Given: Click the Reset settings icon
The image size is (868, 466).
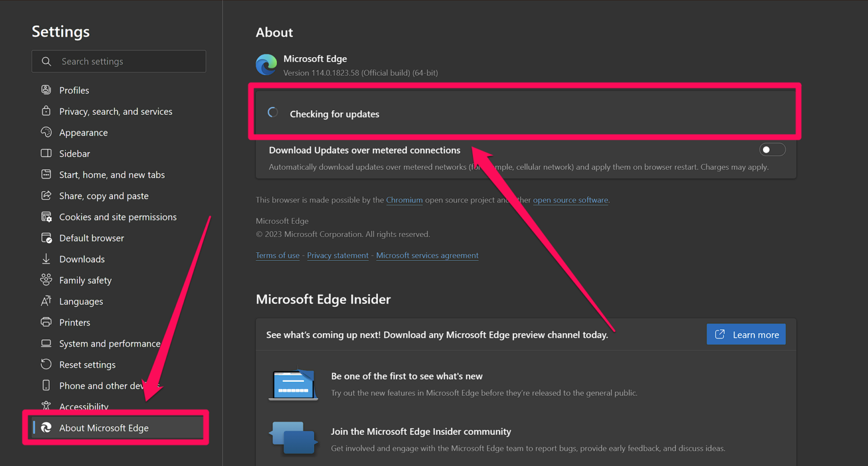Looking at the screenshot, I should pos(46,364).
